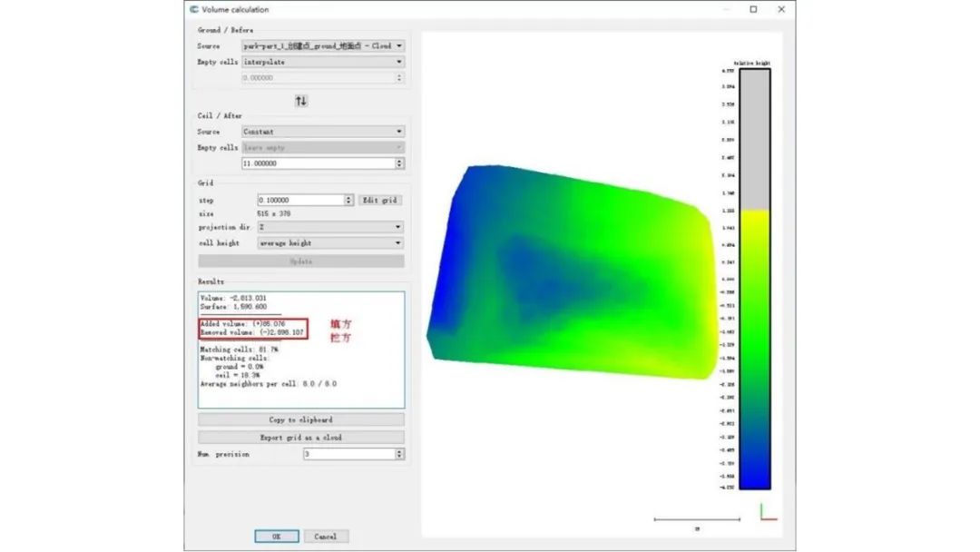Click the CloudCompare logo in title bar
980x552 pixels.
(x=195, y=10)
